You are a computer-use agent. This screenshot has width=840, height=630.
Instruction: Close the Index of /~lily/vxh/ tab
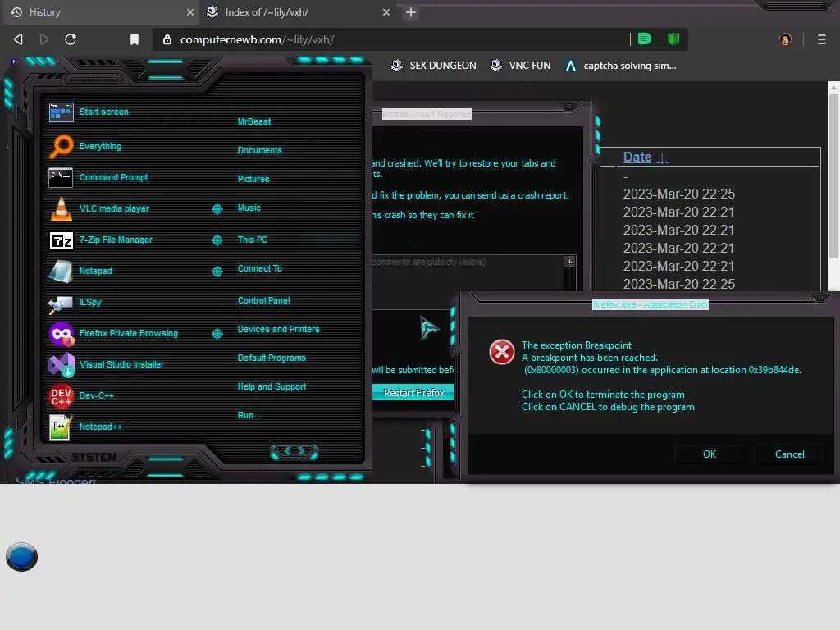386,12
